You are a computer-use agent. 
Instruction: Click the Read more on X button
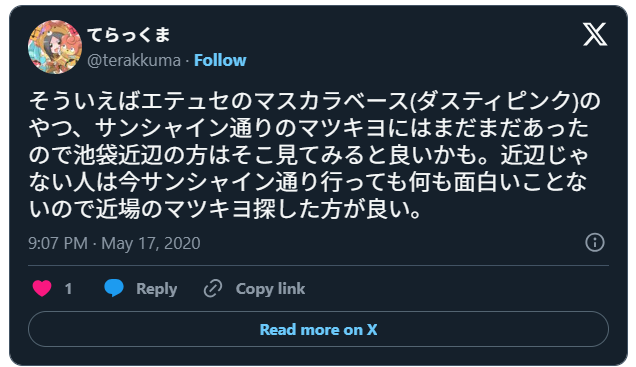[318, 329]
